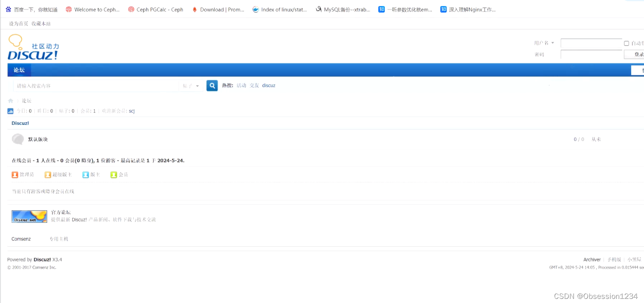Open the Archiver footer link
Image resolution: width=644 pixels, height=303 pixels.
click(x=592, y=260)
